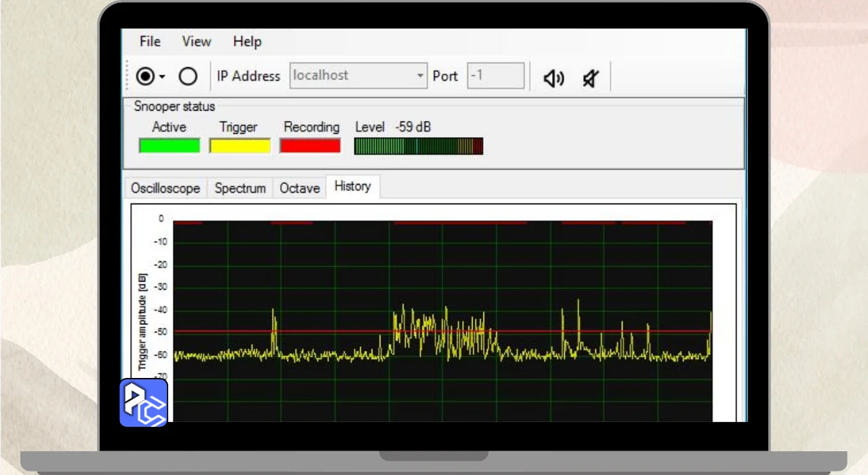Click the localhost text in IP Address box
868x475 pixels.
[x=321, y=75]
